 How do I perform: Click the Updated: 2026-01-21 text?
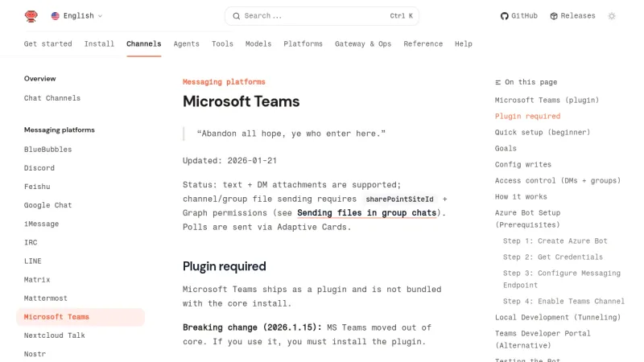tap(229, 160)
